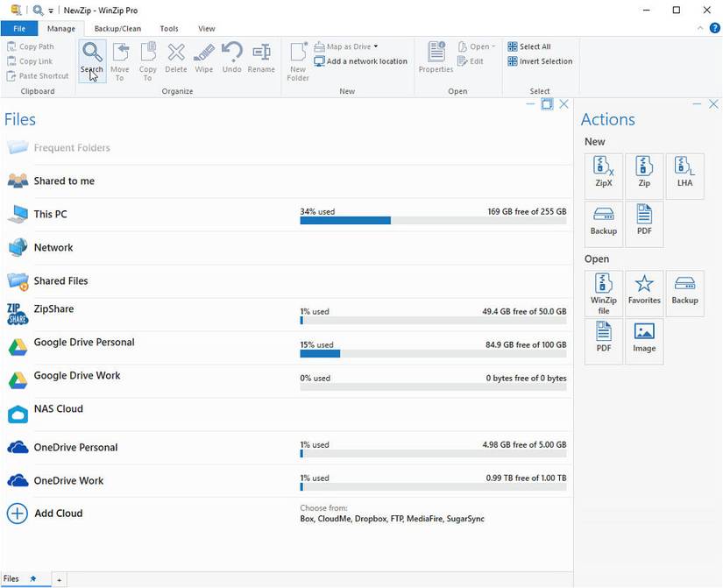This screenshot has width=723, height=588.
Task: Open a WinZip file action
Action: (604, 294)
